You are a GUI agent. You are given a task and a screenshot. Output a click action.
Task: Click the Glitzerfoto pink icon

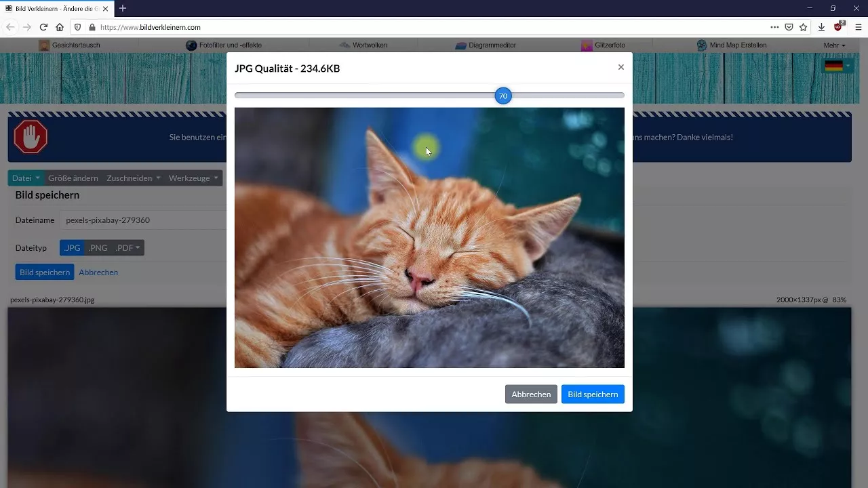point(587,45)
